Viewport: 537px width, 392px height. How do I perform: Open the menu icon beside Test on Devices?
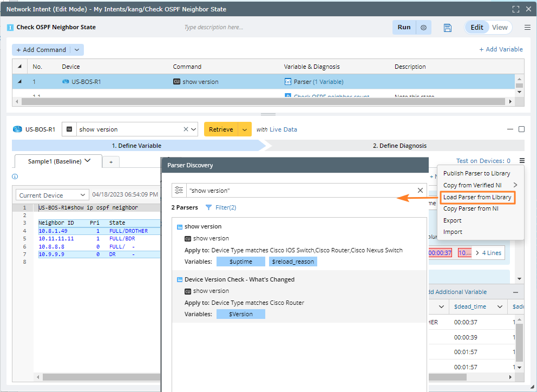click(x=521, y=161)
